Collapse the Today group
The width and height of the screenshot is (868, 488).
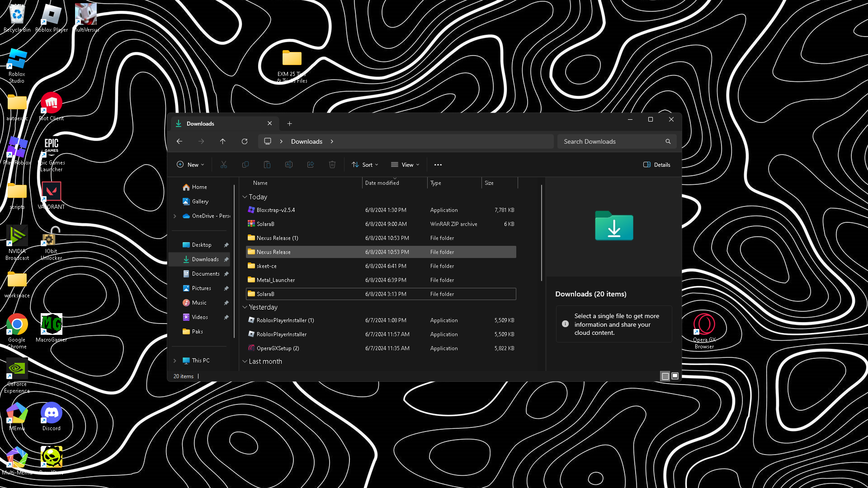coord(245,197)
